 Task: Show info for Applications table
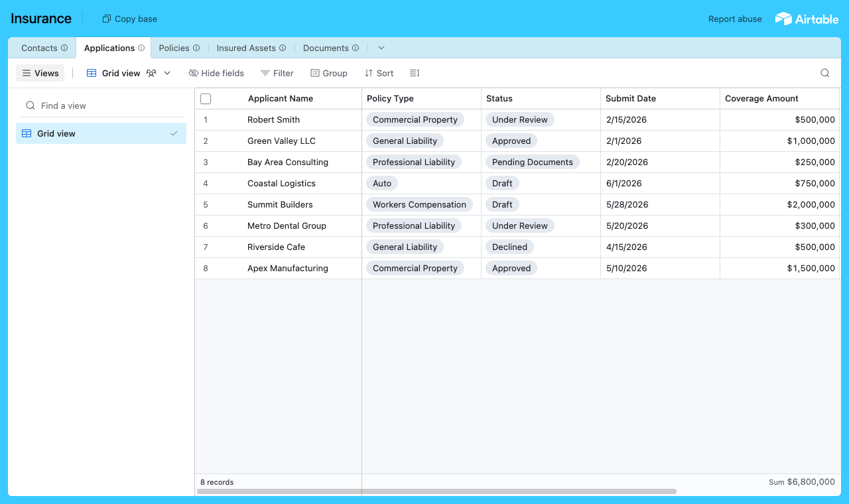coord(141,48)
